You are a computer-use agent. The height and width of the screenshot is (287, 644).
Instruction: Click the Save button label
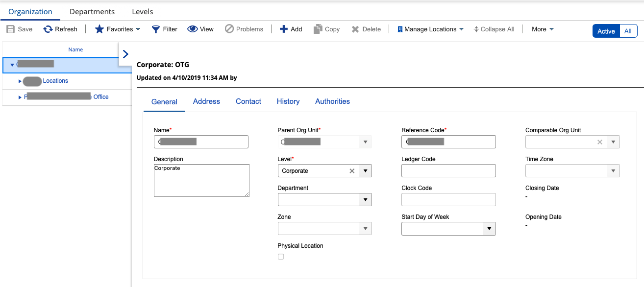coord(25,29)
